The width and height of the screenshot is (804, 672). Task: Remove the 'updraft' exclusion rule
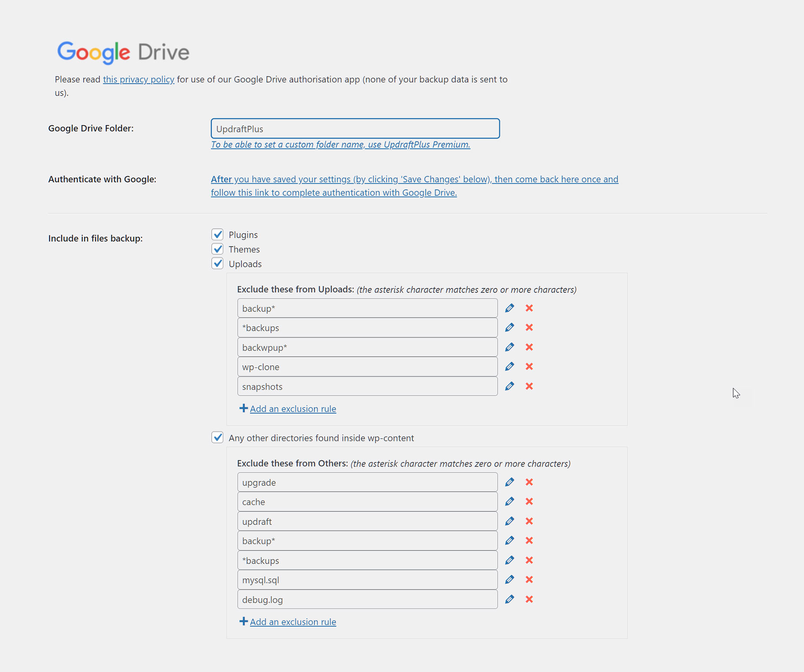click(x=529, y=521)
